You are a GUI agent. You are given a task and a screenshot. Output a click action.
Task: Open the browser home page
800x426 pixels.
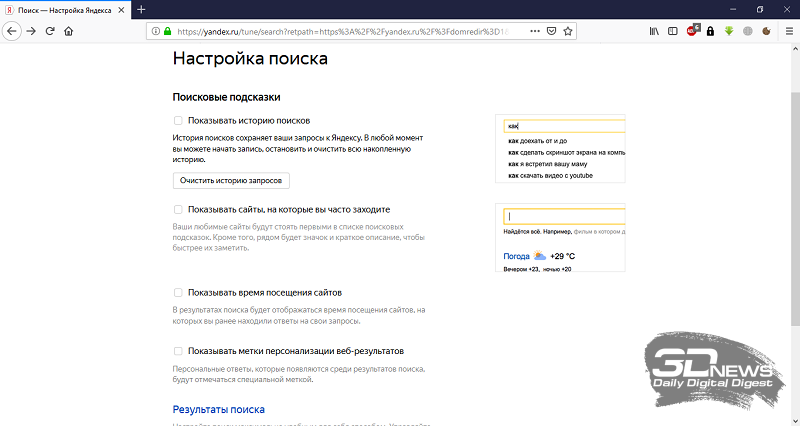click(68, 31)
